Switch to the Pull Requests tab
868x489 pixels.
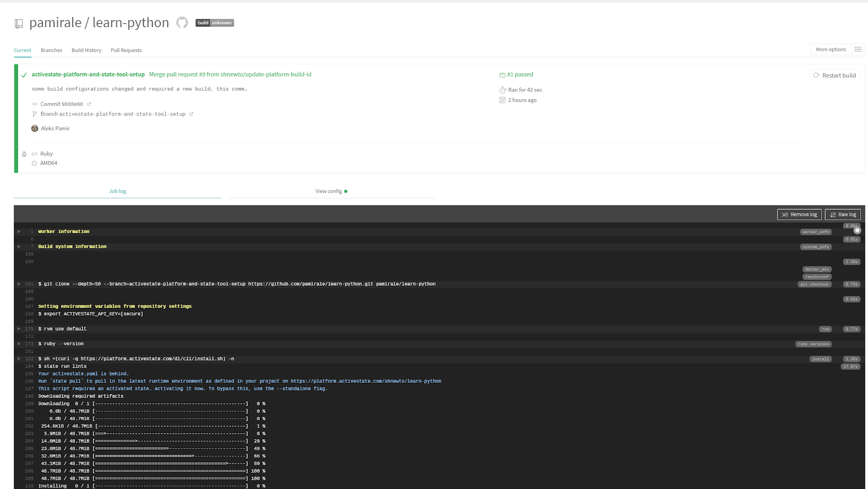coord(126,50)
